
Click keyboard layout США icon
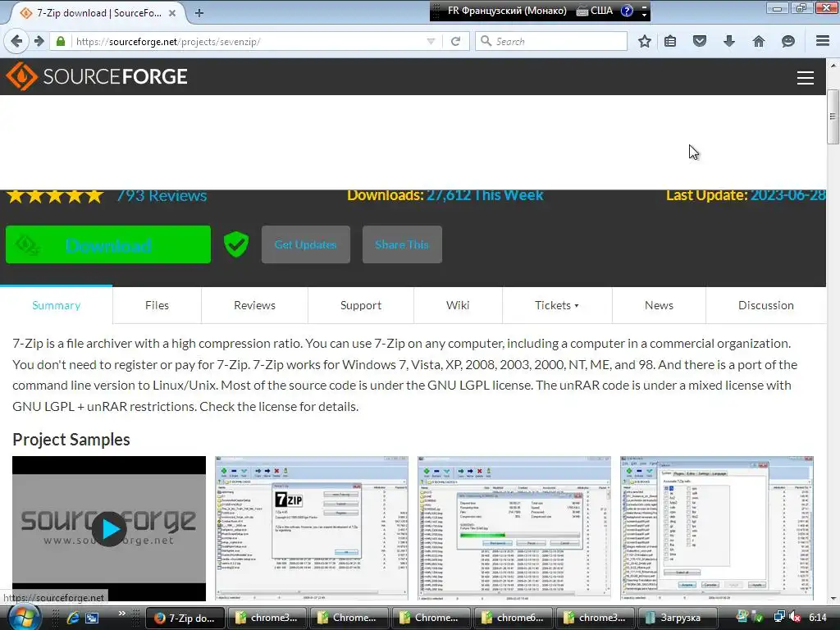(594, 10)
